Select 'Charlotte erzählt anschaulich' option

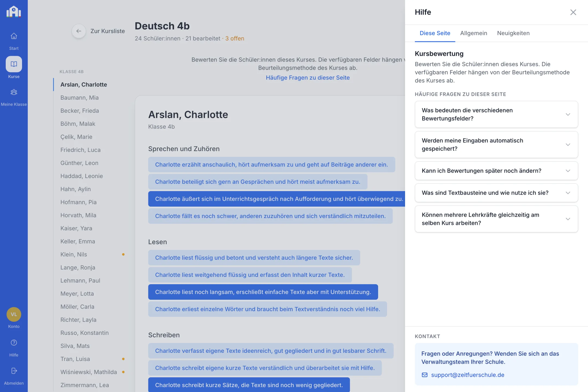point(271,164)
